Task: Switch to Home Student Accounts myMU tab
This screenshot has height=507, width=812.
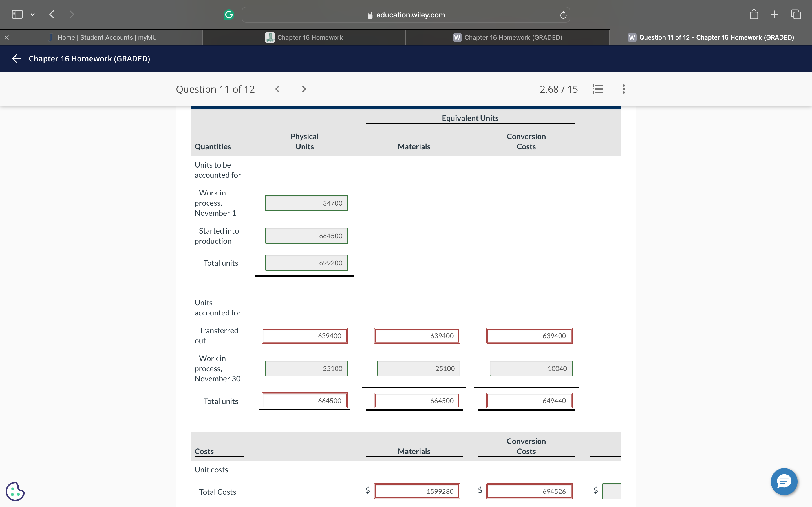Action: (x=107, y=37)
